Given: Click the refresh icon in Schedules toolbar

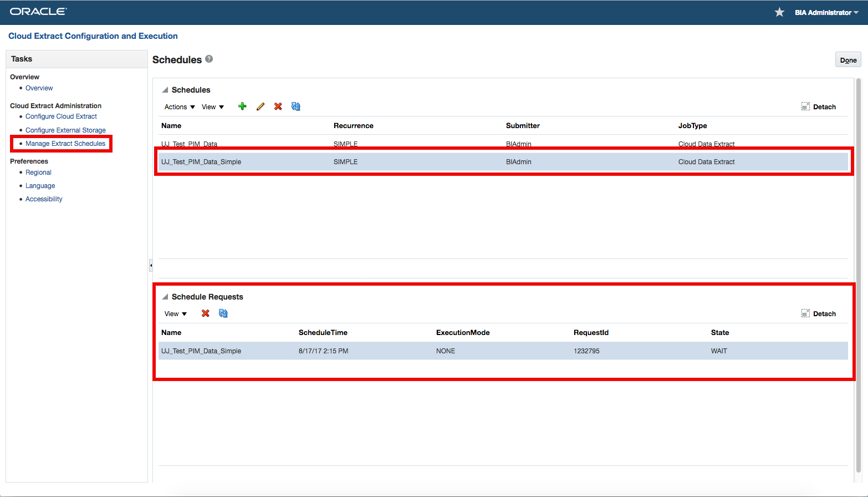Looking at the screenshot, I should tap(296, 106).
